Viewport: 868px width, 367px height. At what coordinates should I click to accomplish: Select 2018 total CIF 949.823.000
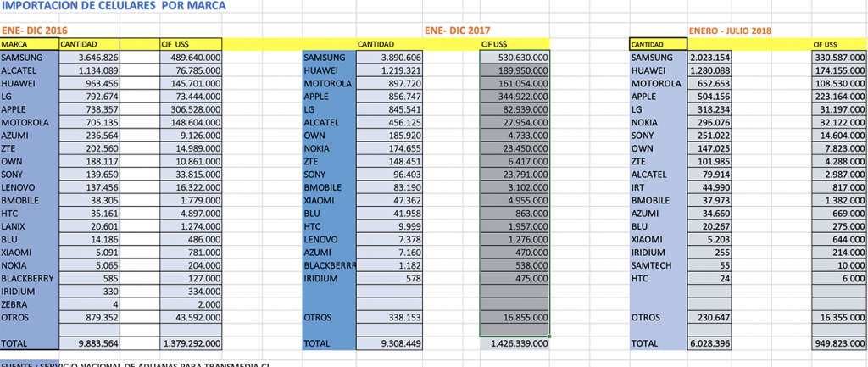click(839, 344)
